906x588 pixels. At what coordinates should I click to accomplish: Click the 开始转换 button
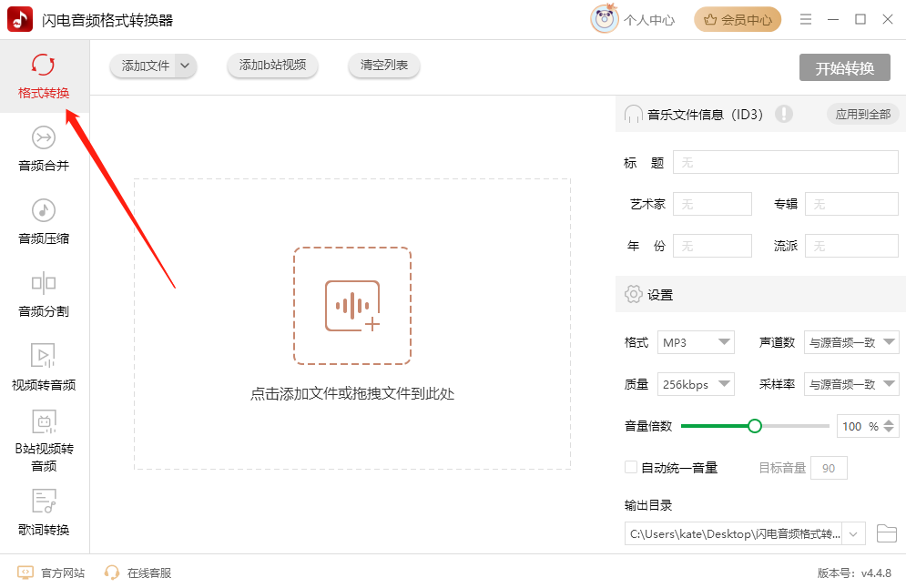[x=844, y=68]
